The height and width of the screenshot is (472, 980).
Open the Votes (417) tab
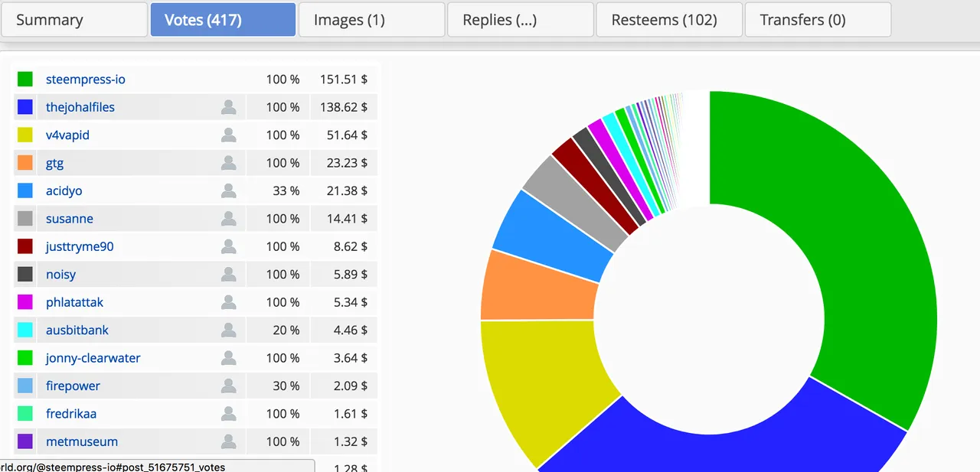[x=223, y=20]
